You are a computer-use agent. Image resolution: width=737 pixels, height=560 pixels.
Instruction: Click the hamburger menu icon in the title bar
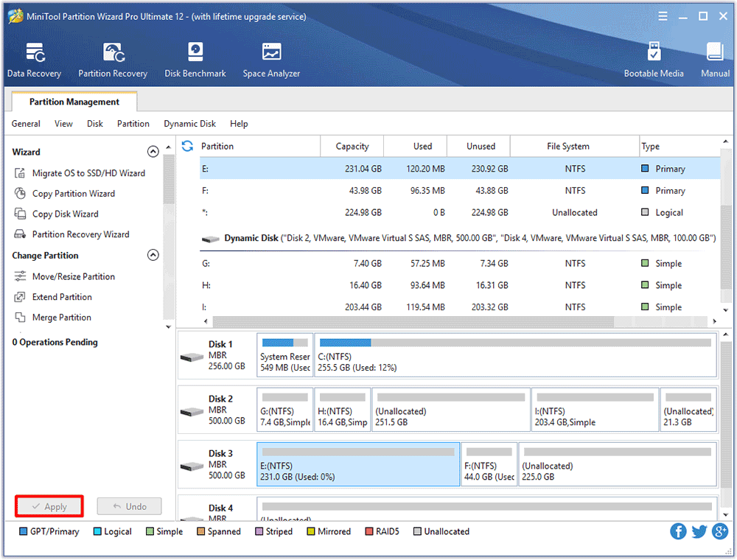tap(663, 16)
